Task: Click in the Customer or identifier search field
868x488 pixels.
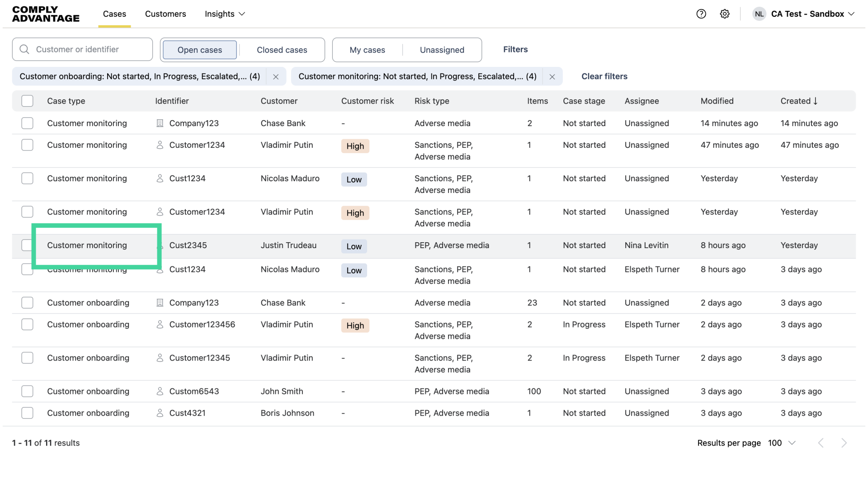Action: (x=90, y=49)
